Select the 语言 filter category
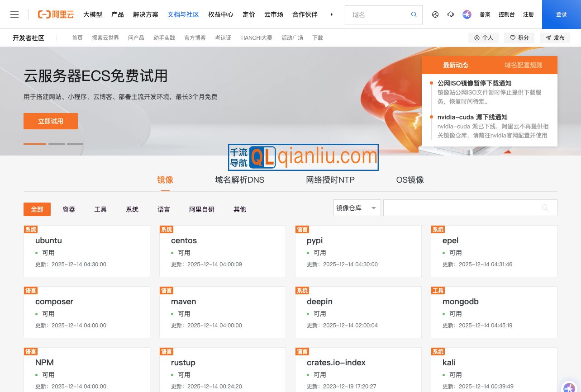Image resolution: width=581 pixels, height=392 pixels. click(x=163, y=209)
